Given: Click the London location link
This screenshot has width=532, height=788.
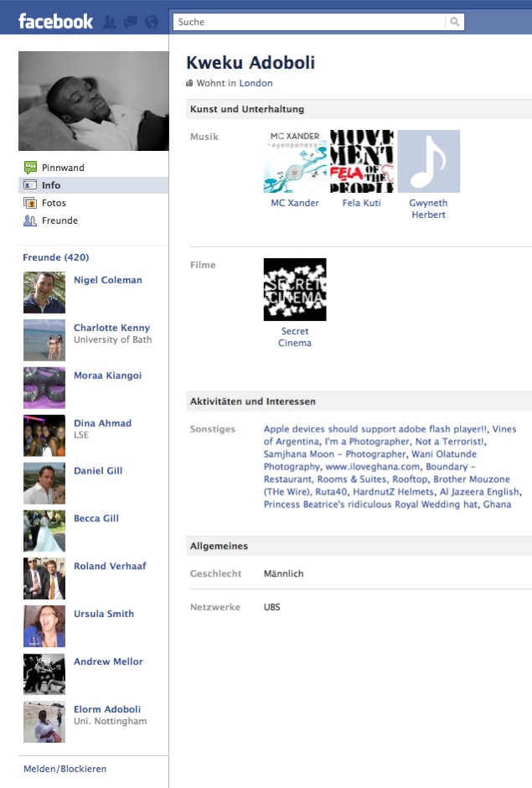Looking at the screenshot, I should [x=256, y=83].
